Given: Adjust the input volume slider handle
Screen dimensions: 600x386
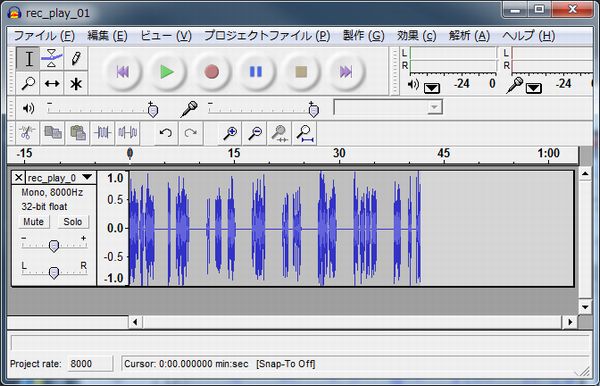Looking at the screenshot, I should coord(314,110).
